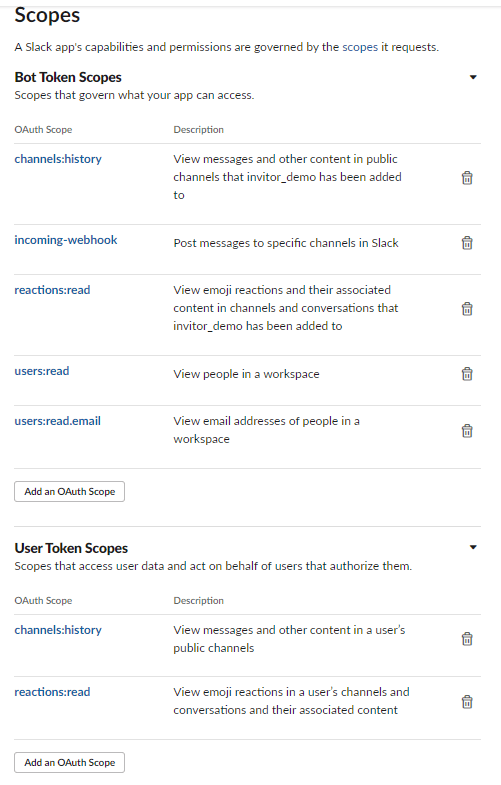
Task: Remove the user token channels:history scope via trash icon
Action: (466, 639)
